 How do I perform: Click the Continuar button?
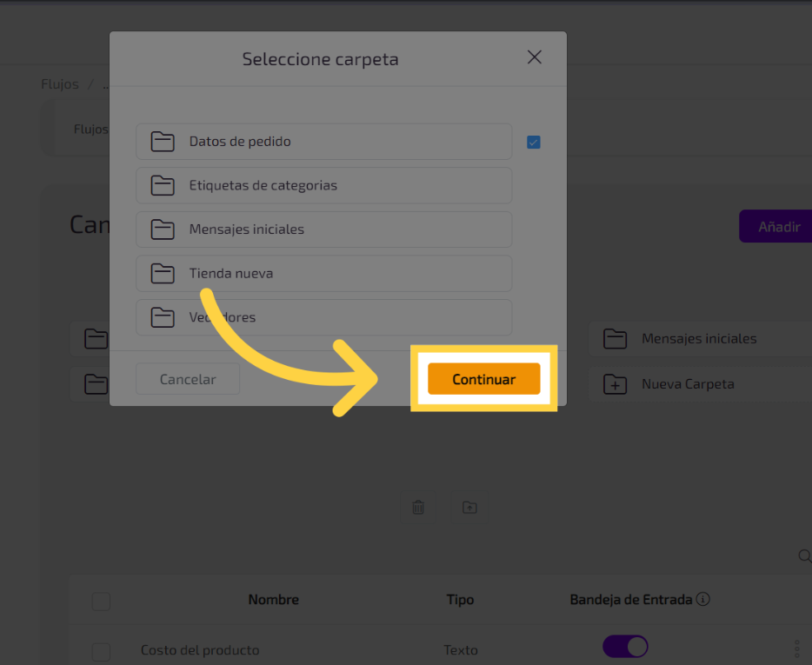483,380
